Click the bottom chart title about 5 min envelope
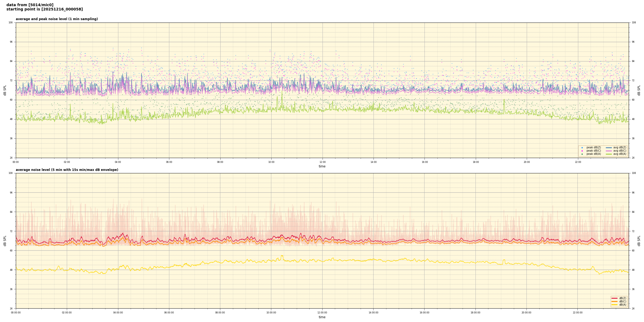The height and width of the screenshot is (322, 644). tap(67, 170)
